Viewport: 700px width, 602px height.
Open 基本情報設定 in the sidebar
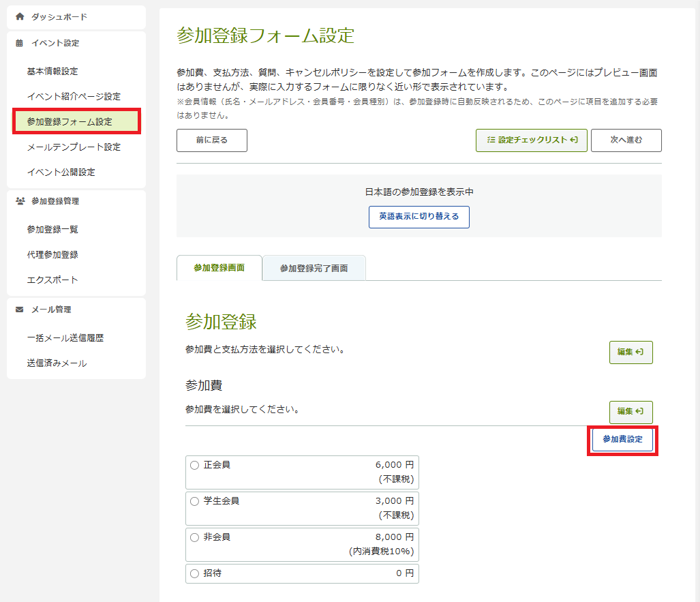click(x=52, y=72)
